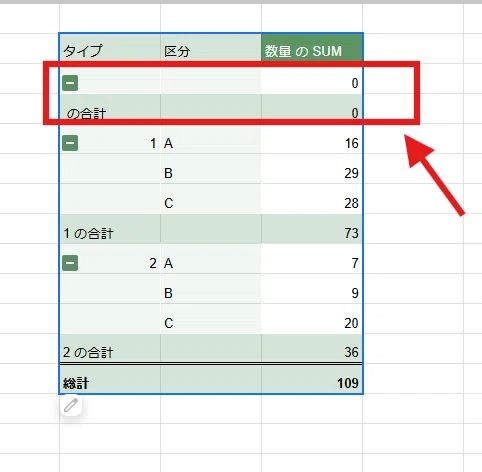Select the 1 の合計 label cell
Image resolution: width=482 pixels, height=472 pixels.
[x=110, y=229]
